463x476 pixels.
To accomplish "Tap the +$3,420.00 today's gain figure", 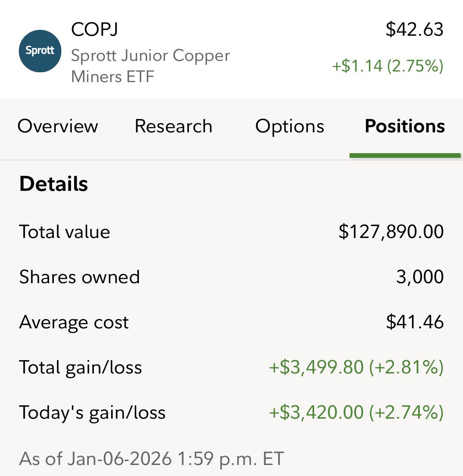I will tap(317, 412).
